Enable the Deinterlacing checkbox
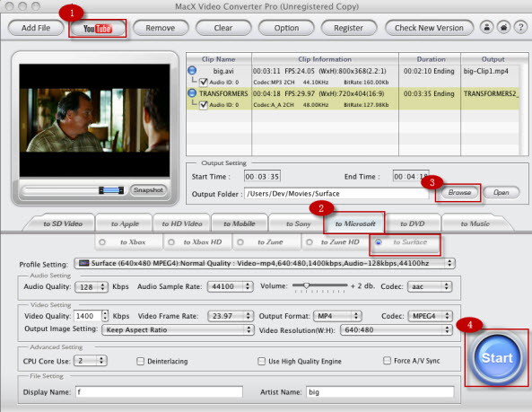The image size is (532, 412). pyautogui.click(x=140, y=361)
